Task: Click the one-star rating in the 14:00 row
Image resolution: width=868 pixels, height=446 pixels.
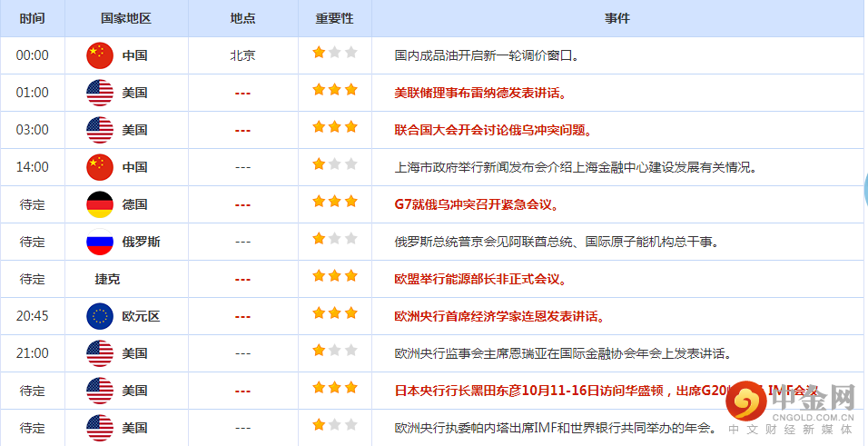Action: [335, 164]
